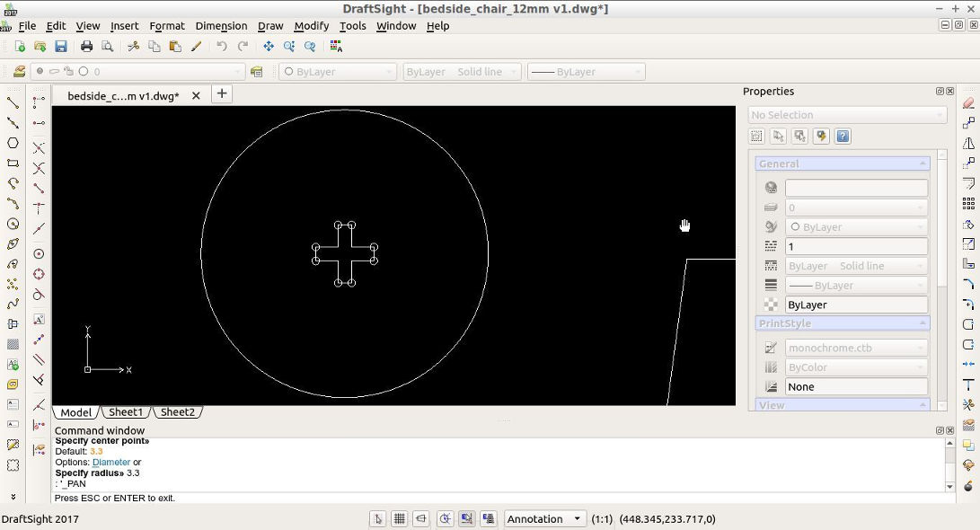Click the Properties panel help icon
The width and height of the screenshot is (980, 530).
coord(843,137)
